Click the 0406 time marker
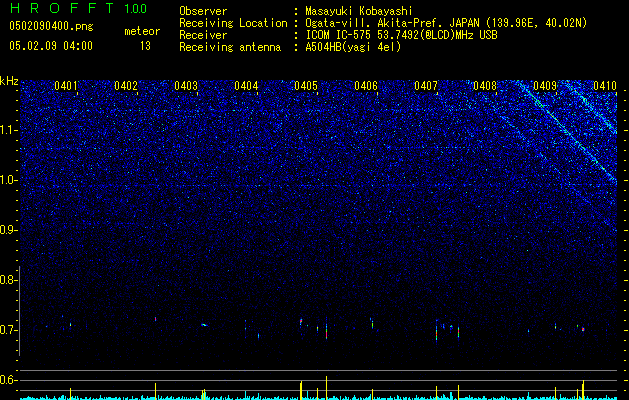629x400 pixels. pos(366,86)
